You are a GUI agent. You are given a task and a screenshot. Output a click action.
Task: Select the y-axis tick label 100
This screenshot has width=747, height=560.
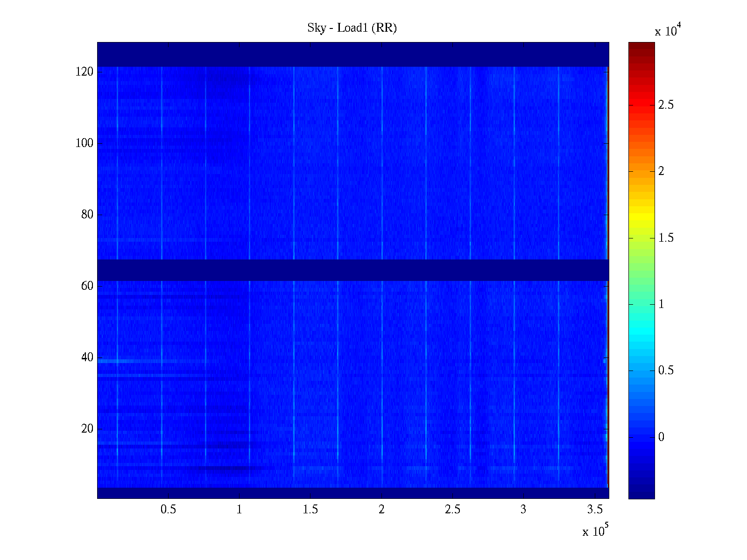click(x=85, y=143)
